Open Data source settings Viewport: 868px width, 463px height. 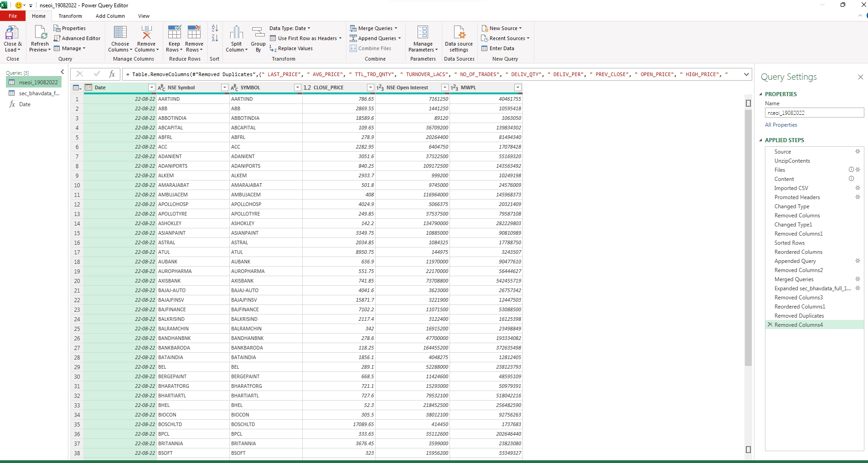click(x=459, y=39)
